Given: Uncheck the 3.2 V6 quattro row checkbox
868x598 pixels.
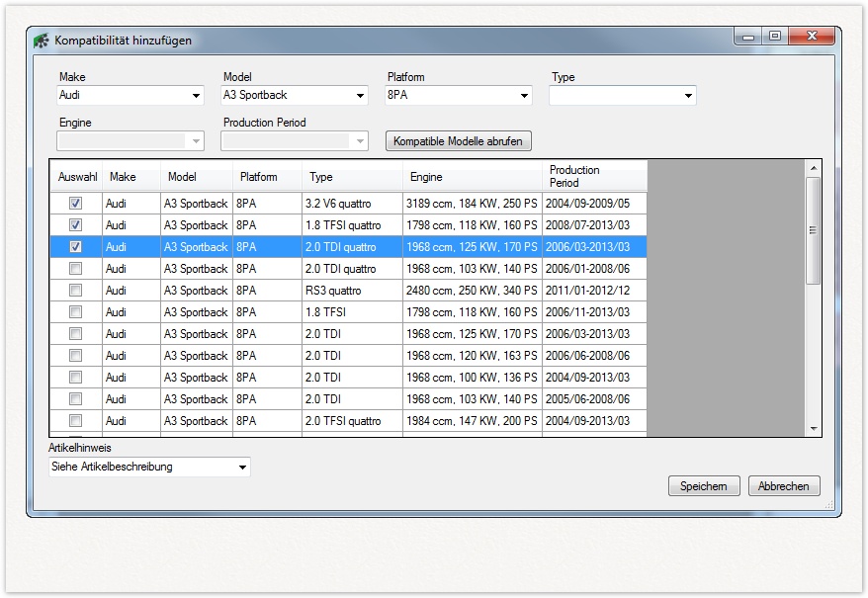Looking at the screenshot, I should pos(75,204).
